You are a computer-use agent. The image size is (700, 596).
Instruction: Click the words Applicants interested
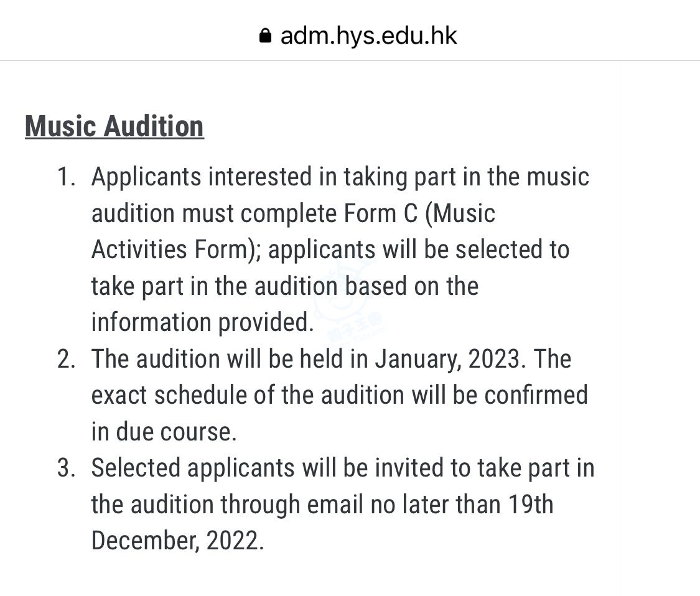click(x=202, y=177)
